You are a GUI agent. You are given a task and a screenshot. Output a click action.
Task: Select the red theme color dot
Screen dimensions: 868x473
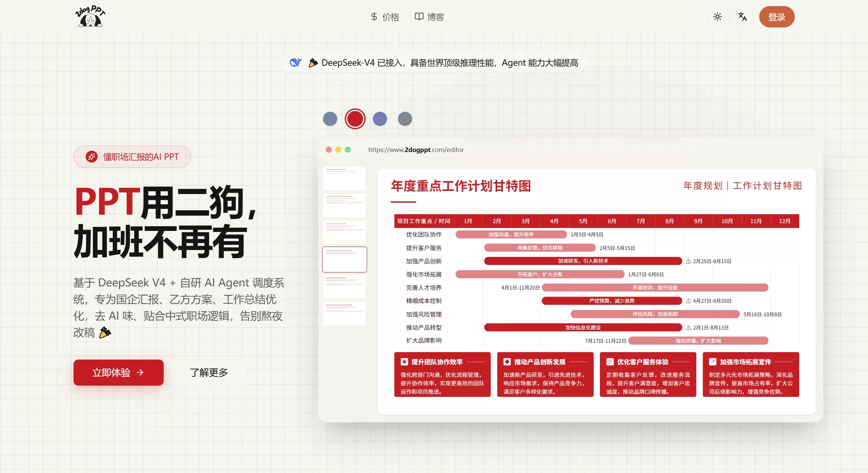click(355, 119)
